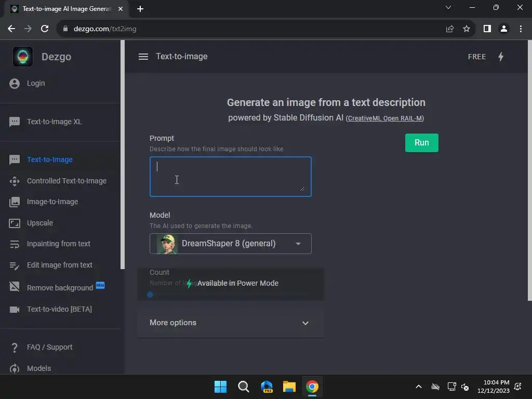Open CreativeML Open RAIL-M license link
532x399 pixels.
point(385,118)
